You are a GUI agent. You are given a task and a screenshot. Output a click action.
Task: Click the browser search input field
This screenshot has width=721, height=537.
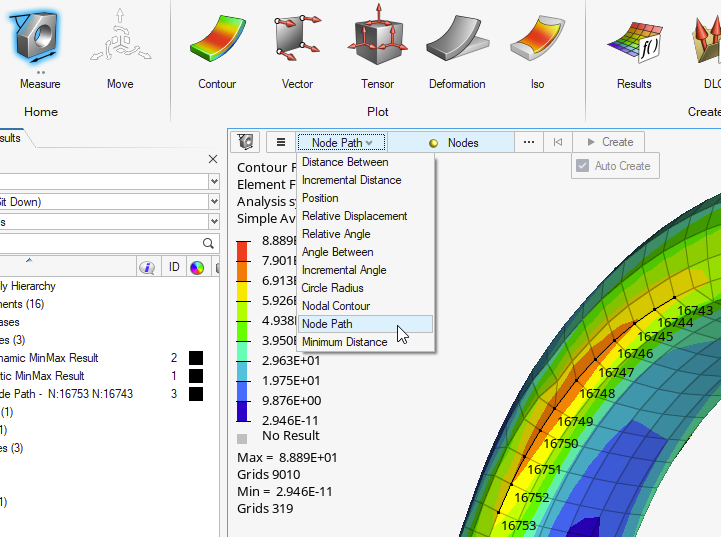tap(99, 243)
